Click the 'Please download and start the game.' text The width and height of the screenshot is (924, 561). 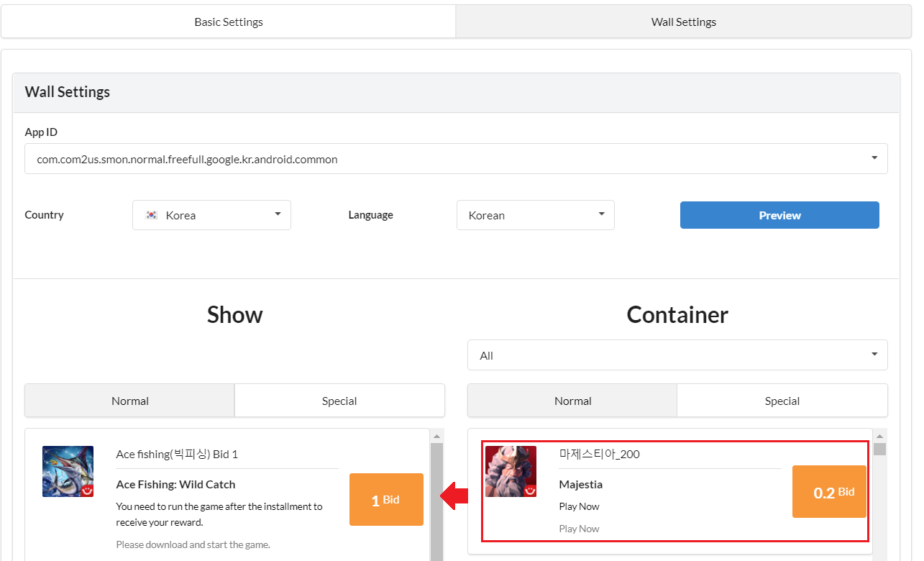tap(193, 544)
